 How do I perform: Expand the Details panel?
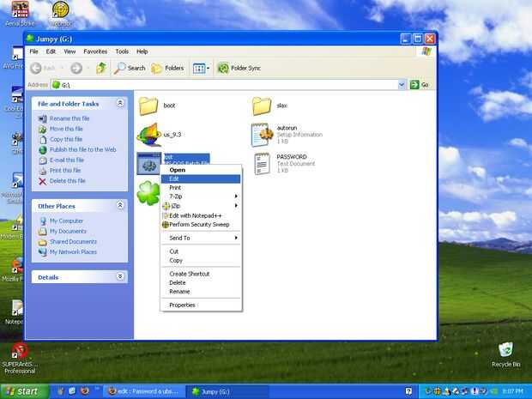coord(120,276)
